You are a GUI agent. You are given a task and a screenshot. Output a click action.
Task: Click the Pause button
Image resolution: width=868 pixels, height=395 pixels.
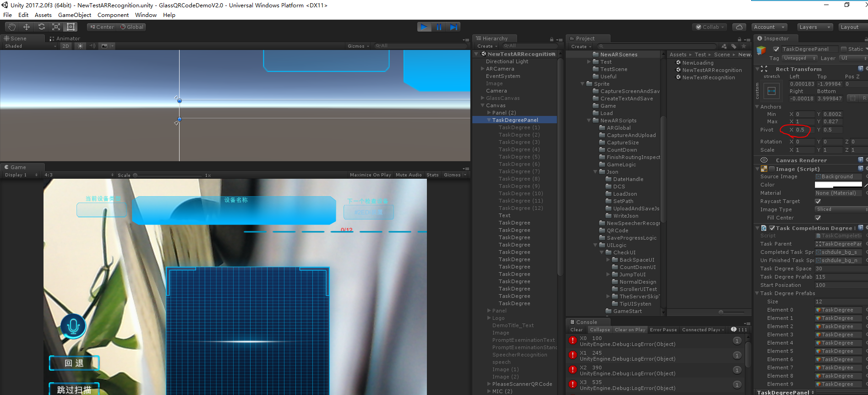pos(439,27)
